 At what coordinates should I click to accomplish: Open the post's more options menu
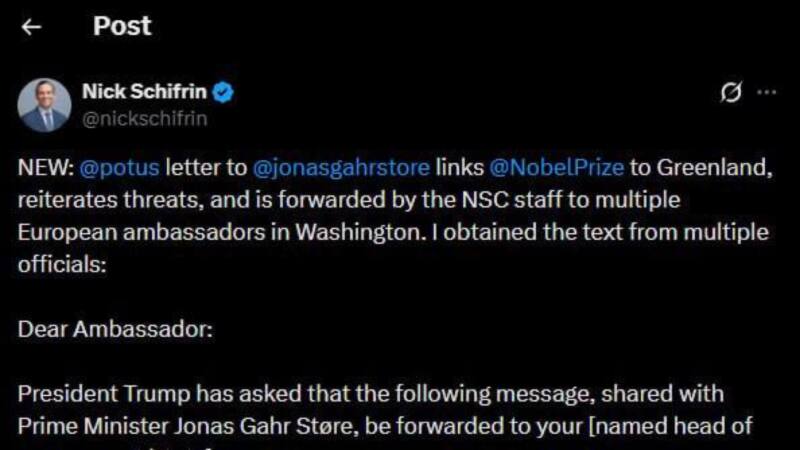[767, 93]
